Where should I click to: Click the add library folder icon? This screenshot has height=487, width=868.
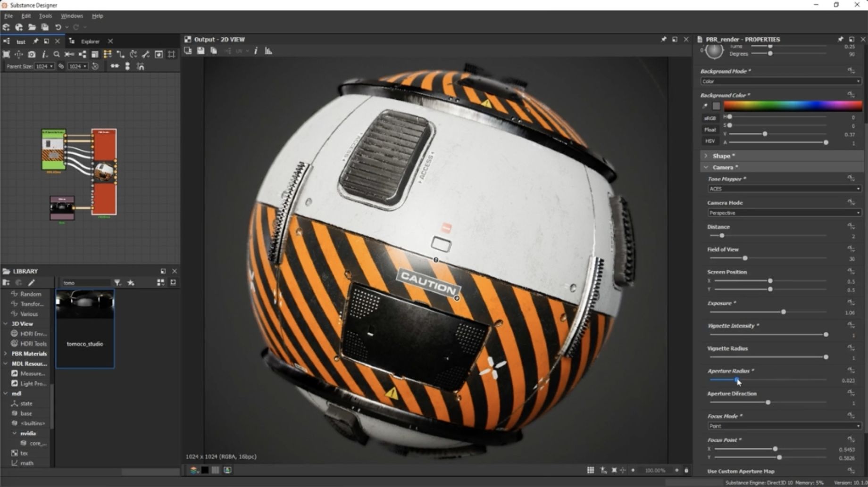(x=6, y=283)
